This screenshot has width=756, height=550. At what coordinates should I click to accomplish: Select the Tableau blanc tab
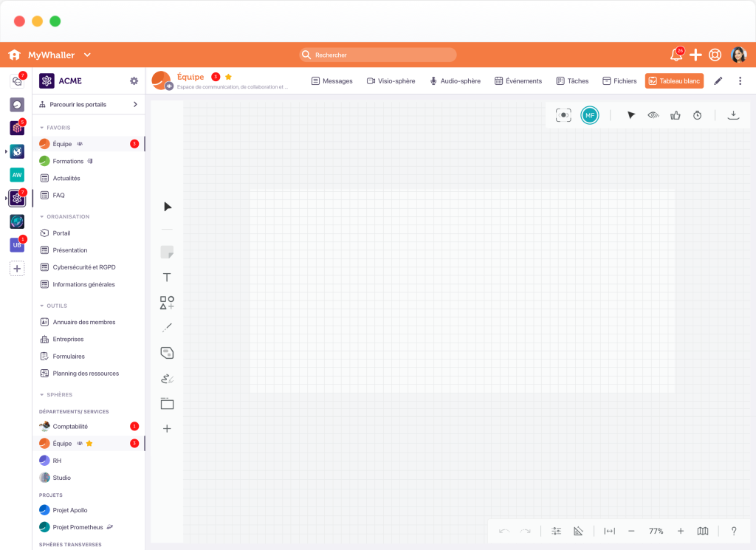tap(674, 81)
